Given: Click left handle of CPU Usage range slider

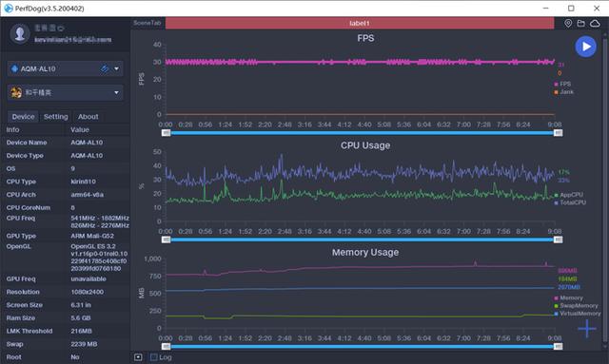Looking at the screenshot, I should [x=166, y=239].
